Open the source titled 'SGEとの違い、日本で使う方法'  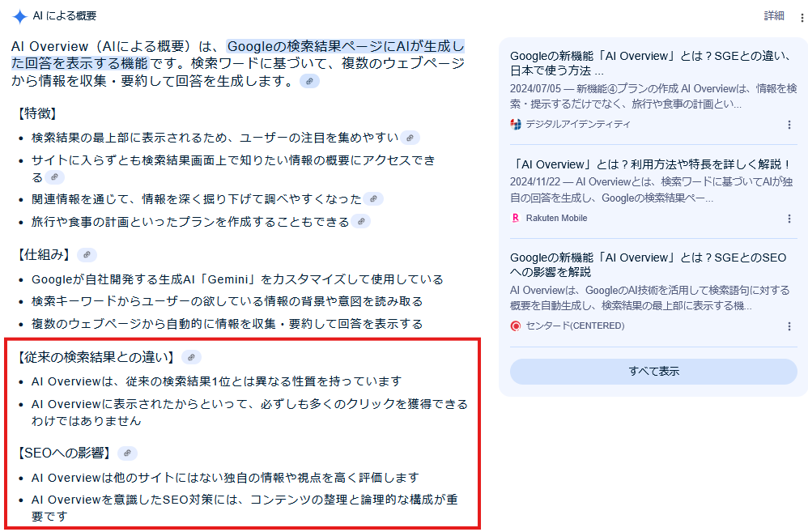pyautogui.click(x=650, y=63)
